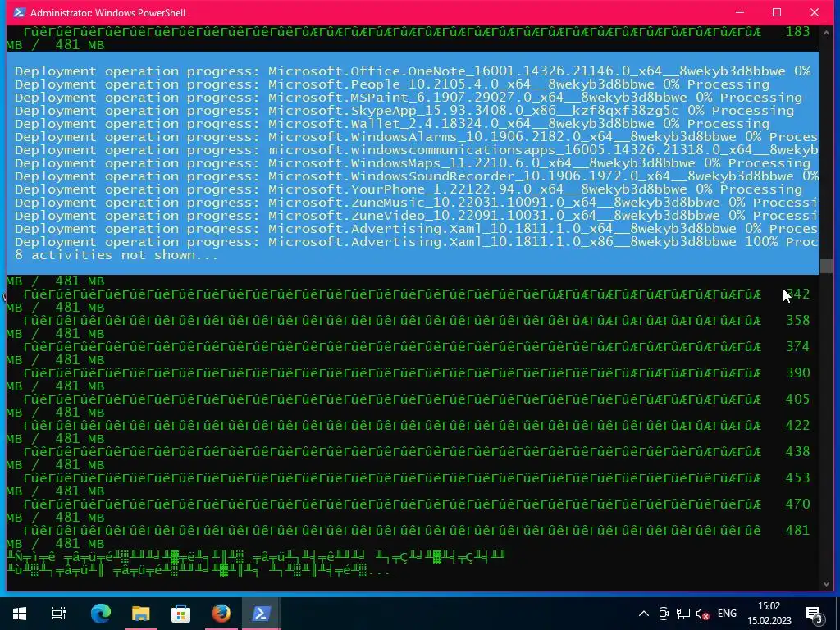Open Microsoft Store from the taskbar
Image resolution: width=840 pixels, height=630 pixels.
tap(181, 614)
